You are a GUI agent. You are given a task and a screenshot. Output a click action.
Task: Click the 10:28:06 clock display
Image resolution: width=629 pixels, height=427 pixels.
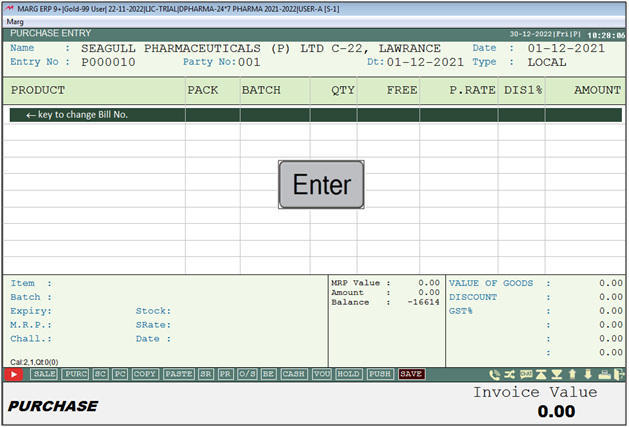point(606,35)
